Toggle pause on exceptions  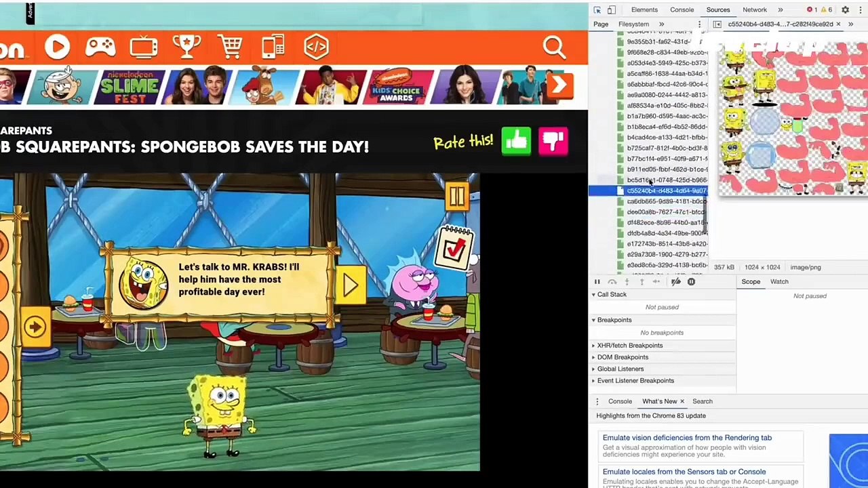click(x=691, y=282)
